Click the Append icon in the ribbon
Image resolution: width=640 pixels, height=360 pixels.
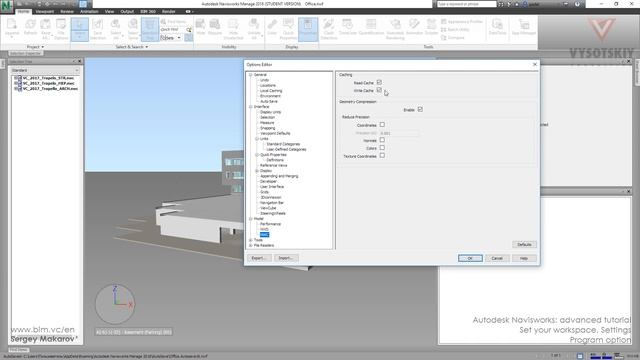coord(12,28)
